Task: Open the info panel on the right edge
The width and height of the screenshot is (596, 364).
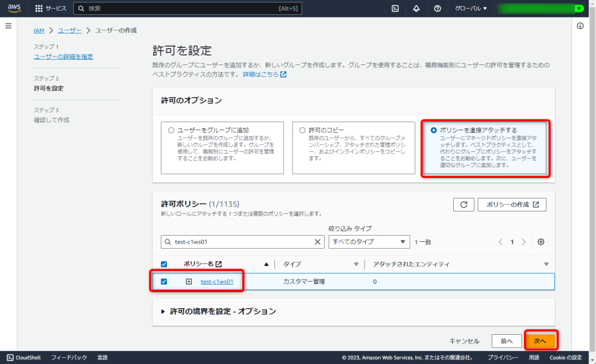Action: coord(580,25)
